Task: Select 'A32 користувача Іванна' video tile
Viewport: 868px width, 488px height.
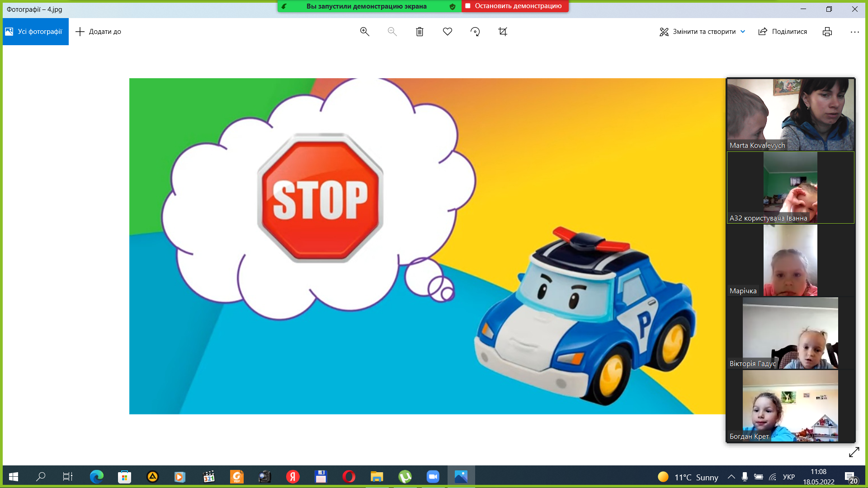Action: tap(790, 188)
